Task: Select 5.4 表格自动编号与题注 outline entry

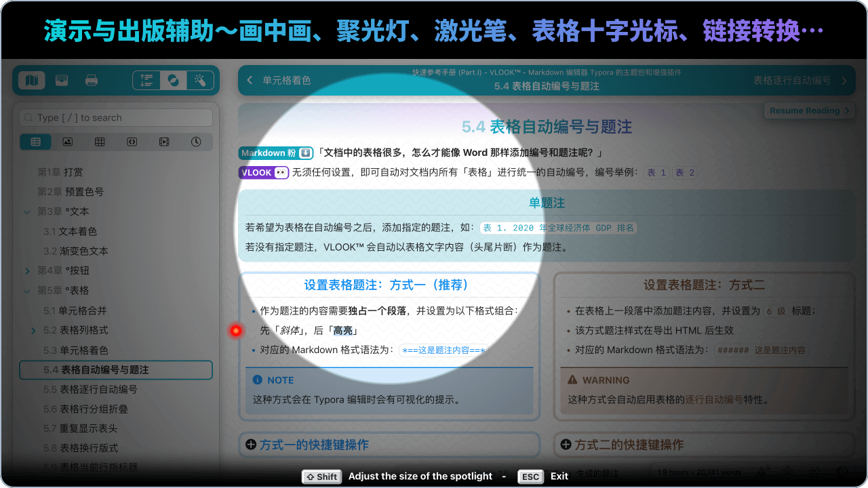Action: click(116, 370)
